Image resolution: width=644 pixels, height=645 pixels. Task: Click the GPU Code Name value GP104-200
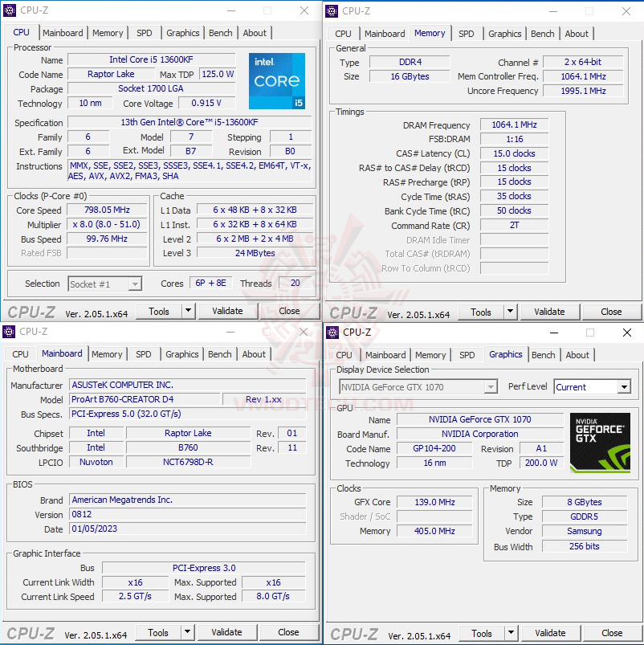pos(434,448)
